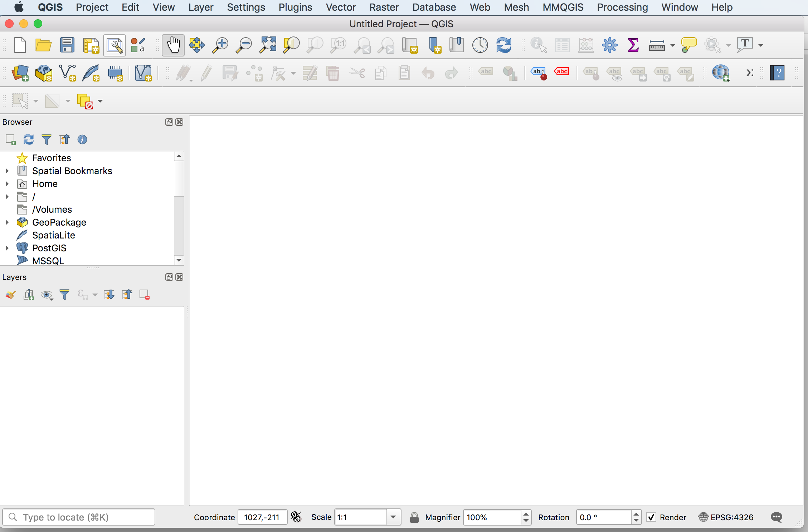Toggle the mouse extents display button
808x532 pixels.
(x=296, y=517)
